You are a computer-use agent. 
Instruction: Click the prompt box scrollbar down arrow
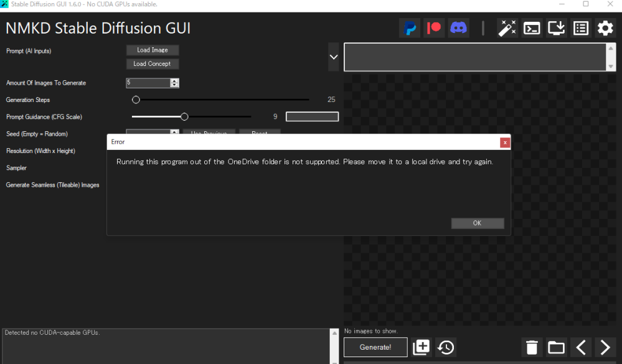tap(611, 66)
